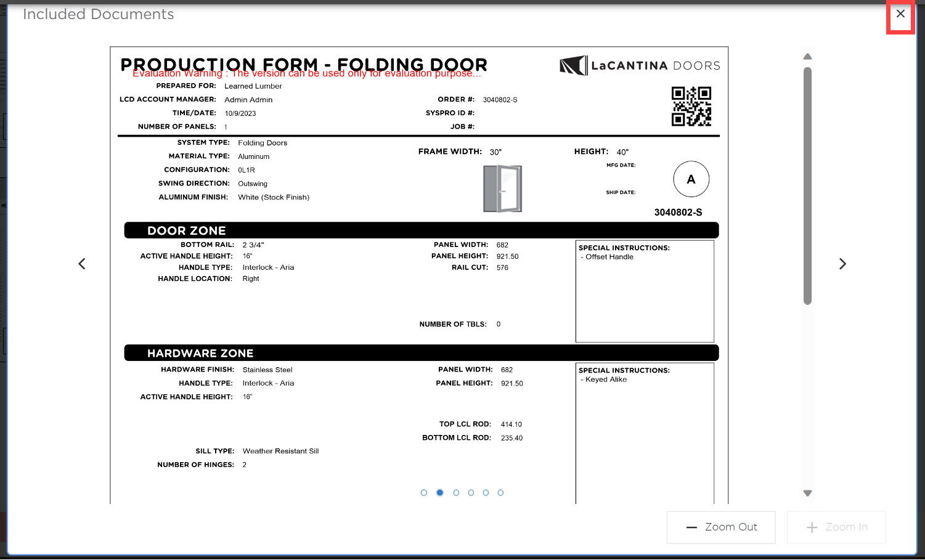925x560 pixels.
Task: Click the 'Weather Resistant Sill' value
Action: [x=280, y=452]
